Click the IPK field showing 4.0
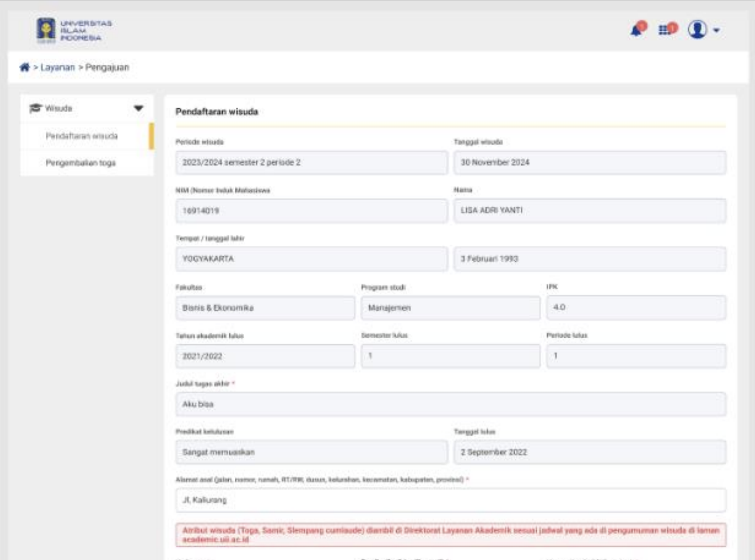755x560 pixels. pos(636,307)
